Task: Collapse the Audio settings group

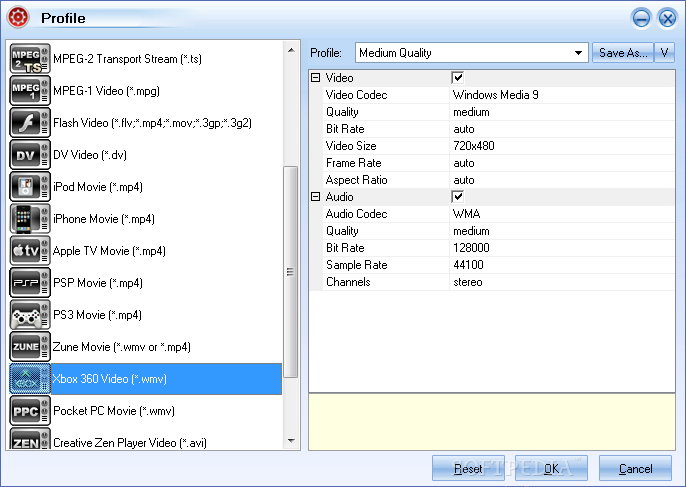Action: [x=315, y=197]
